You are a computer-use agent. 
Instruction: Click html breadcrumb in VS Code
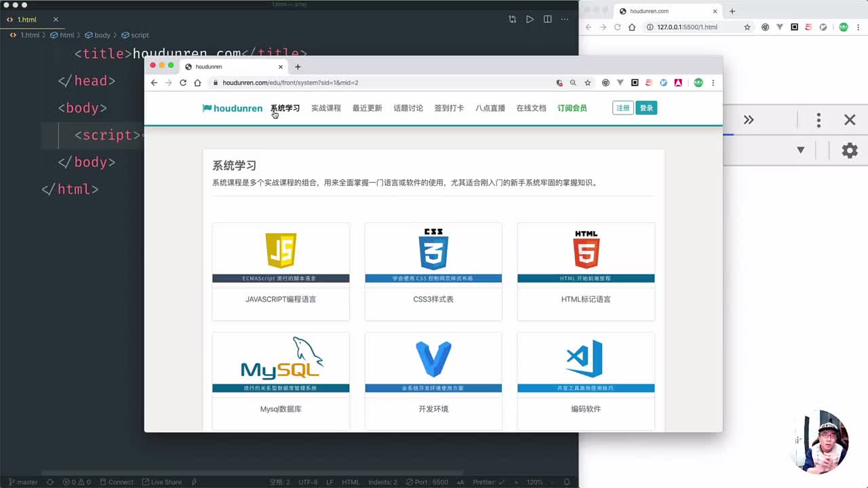[62, 35]
